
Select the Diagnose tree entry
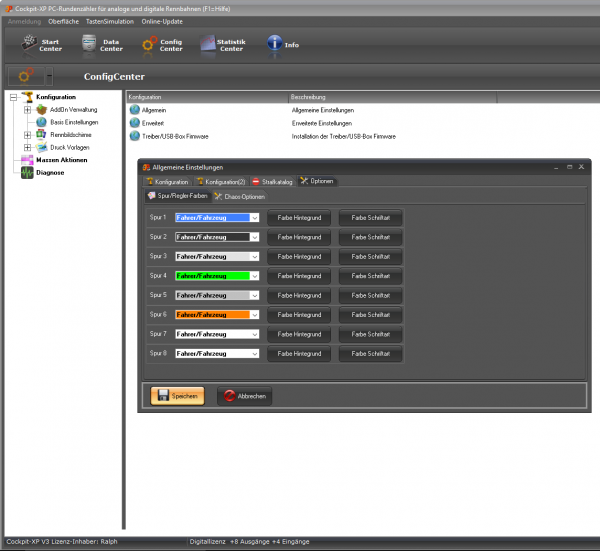[50, 172]
